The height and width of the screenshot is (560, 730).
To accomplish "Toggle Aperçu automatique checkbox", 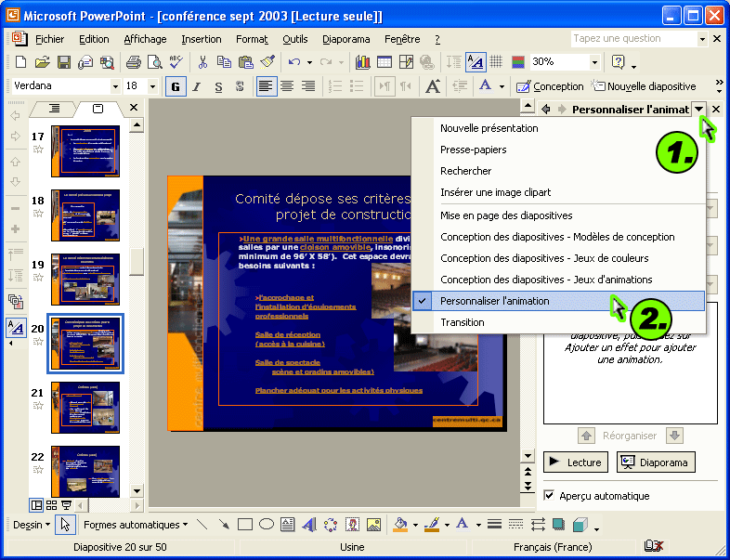I will pos(549,496).
